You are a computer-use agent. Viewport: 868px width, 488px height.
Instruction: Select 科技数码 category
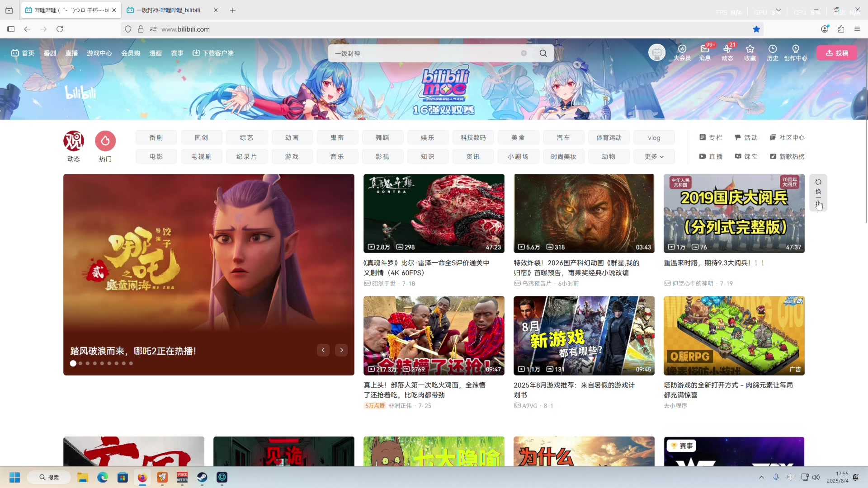[x=473, y=137]
